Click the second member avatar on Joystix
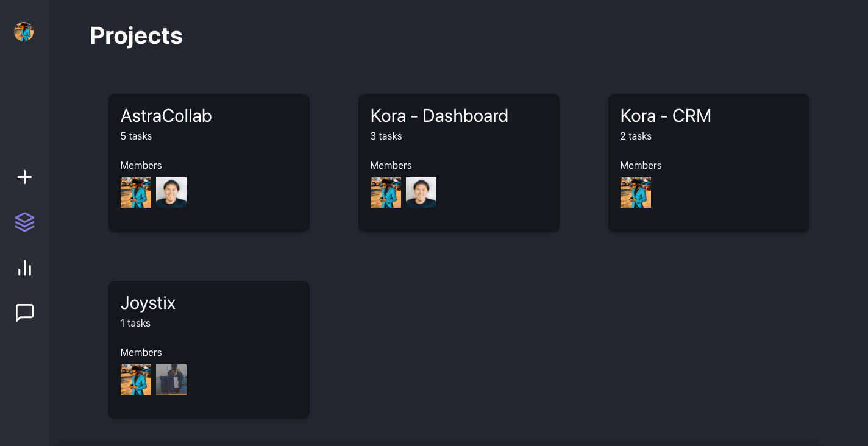Viewport: 868px width, 446px height. tap(171, 380)
